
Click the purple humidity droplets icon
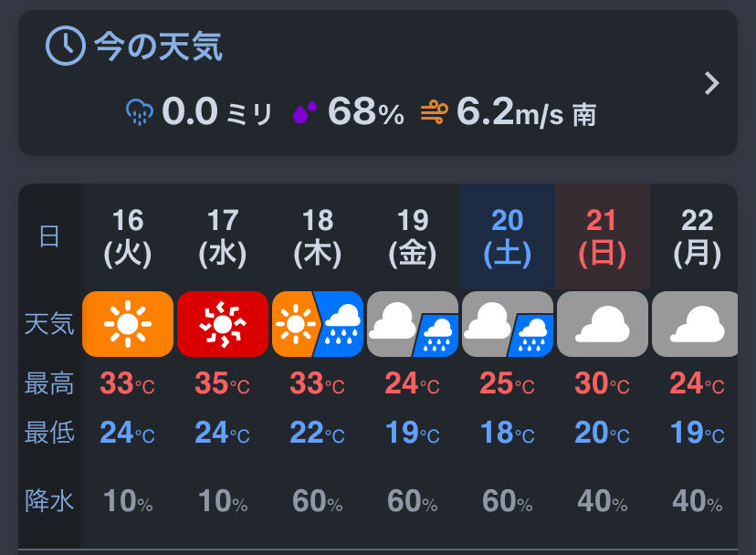tap(305, 112)
